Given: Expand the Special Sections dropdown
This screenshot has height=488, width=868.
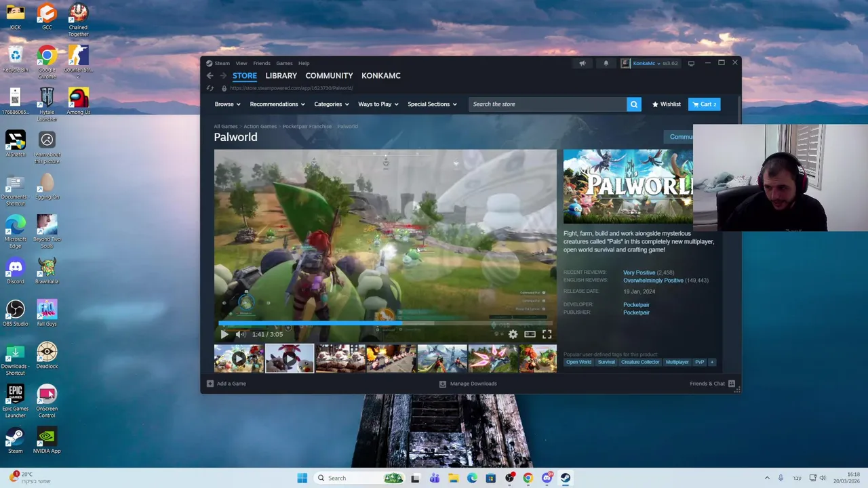Looking at the screenshot, I should (x=432, y=104).
